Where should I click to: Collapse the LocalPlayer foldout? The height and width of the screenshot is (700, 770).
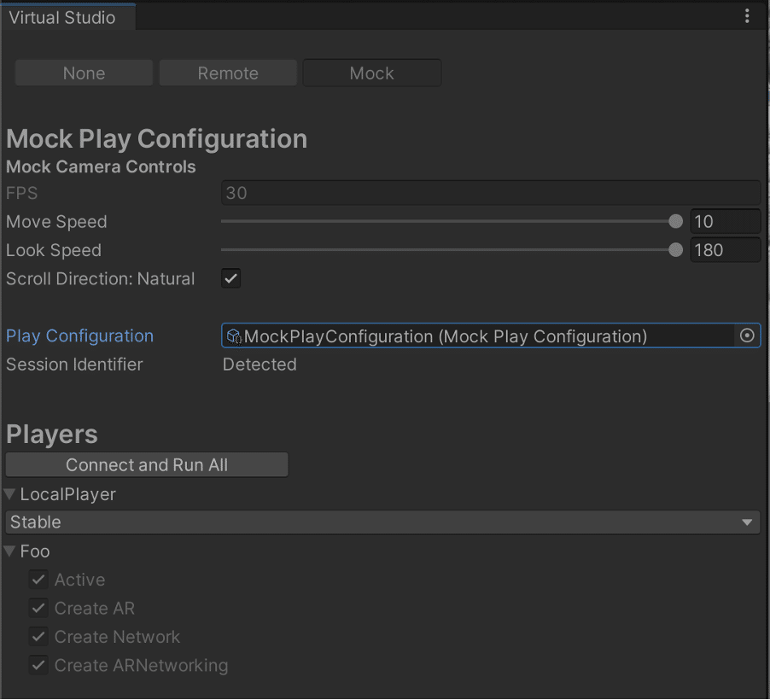pyautogui.click(x=10, y=494)
